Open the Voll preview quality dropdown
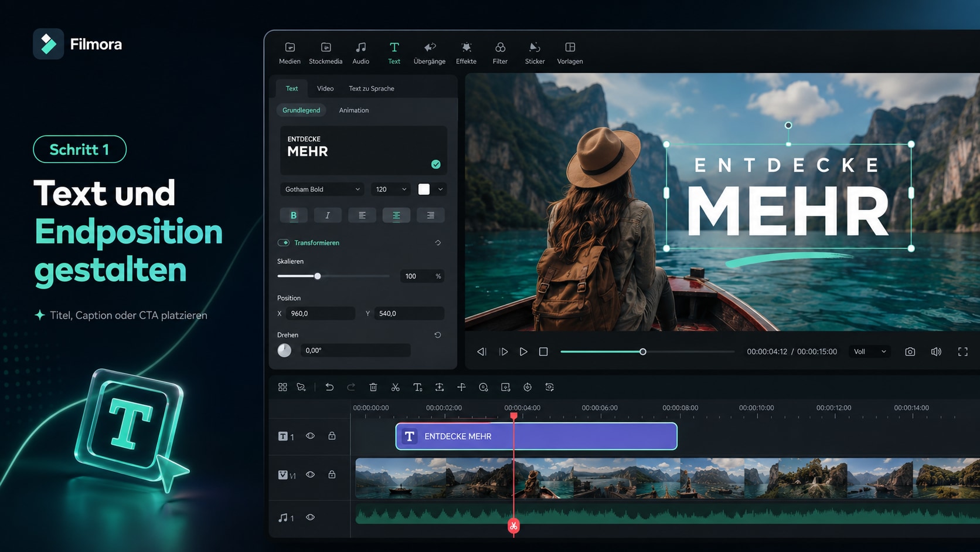 click(x=870, y=352)
